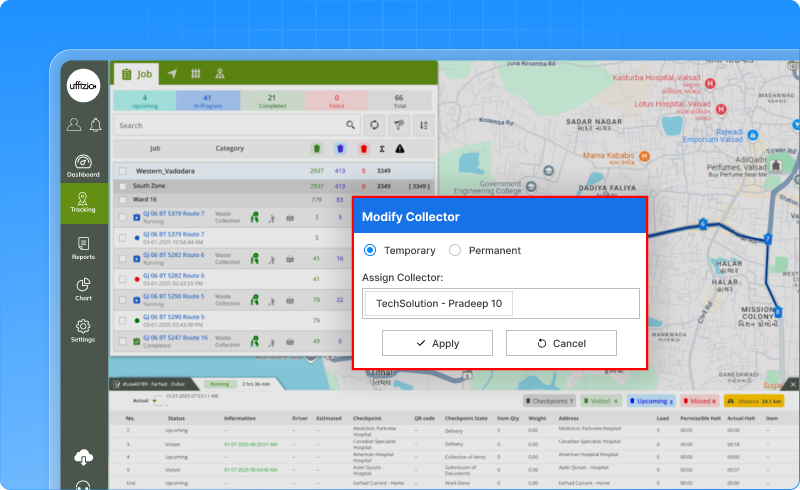The image size is (800, 490).
Task: Click the In-Progress count tile
Action: (x=206, y=100)
